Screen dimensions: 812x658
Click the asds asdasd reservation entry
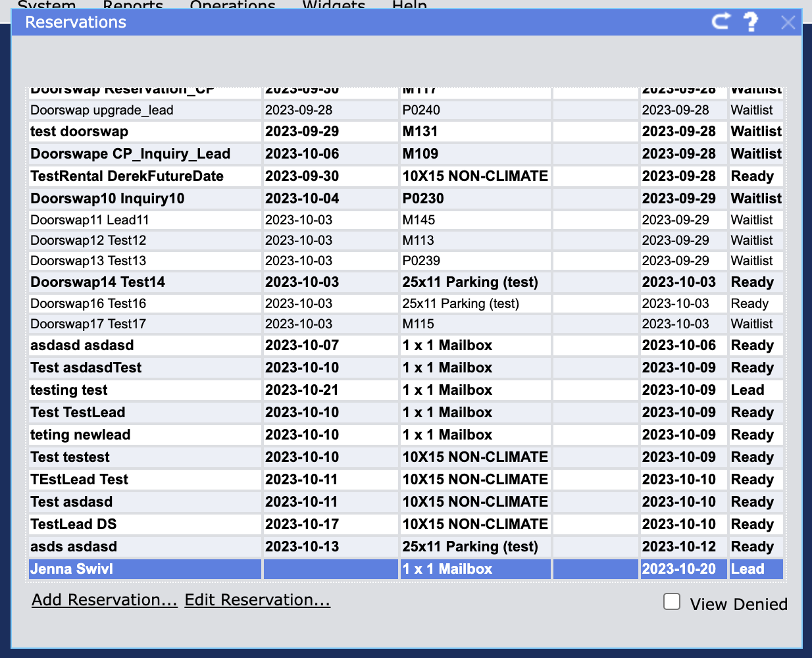click(74, 547)
